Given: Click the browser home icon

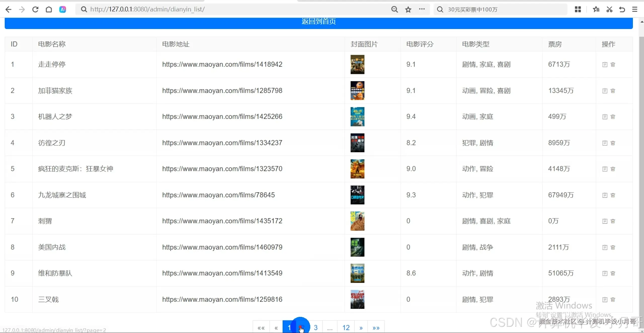Looking at the screenshot, I should (x=49, y=10).
